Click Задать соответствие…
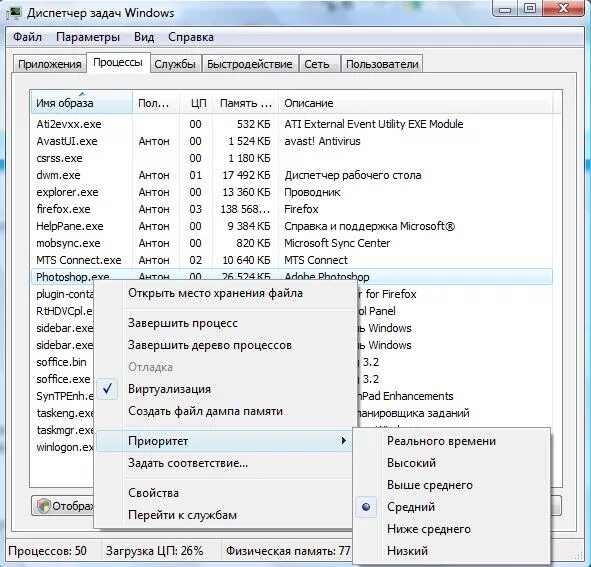 click(x=188, y=463)
